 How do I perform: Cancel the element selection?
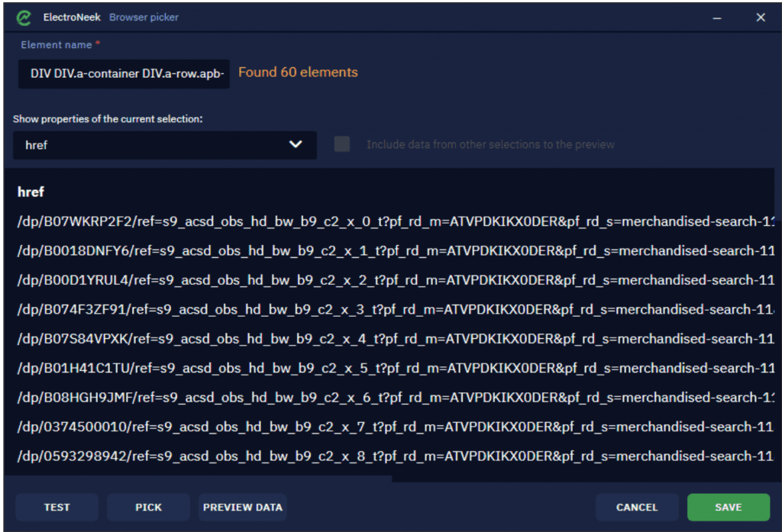pyautogui.click(x=637, y=507)
